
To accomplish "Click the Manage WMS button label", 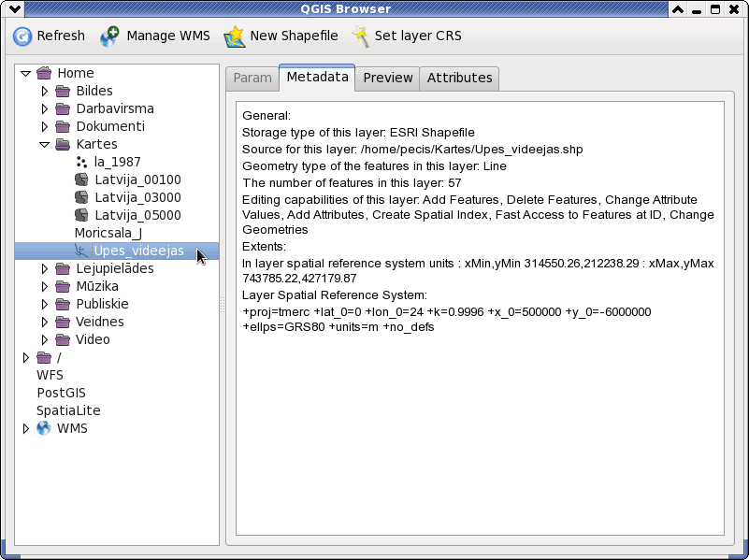I will [x=168, y=36].
